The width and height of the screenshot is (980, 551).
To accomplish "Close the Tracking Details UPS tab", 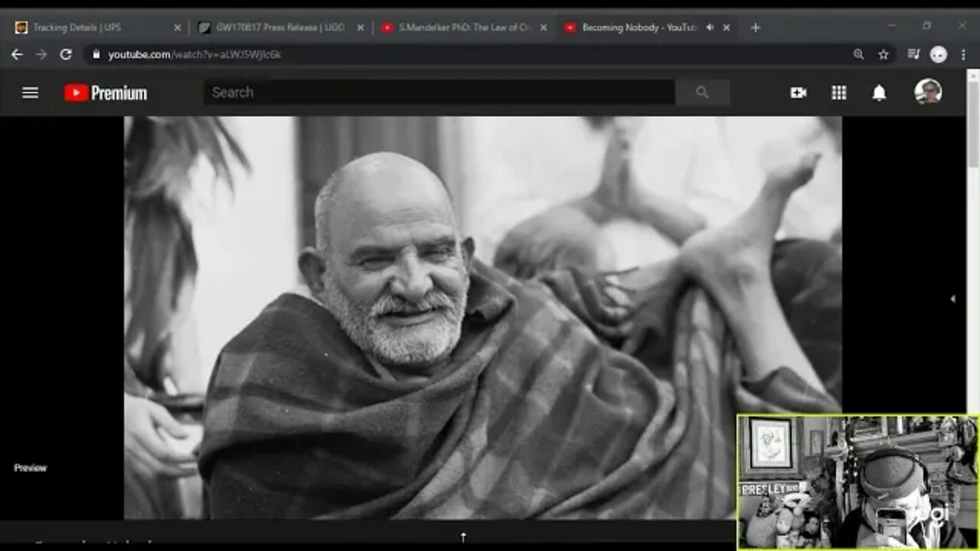I will pos(178,28).
